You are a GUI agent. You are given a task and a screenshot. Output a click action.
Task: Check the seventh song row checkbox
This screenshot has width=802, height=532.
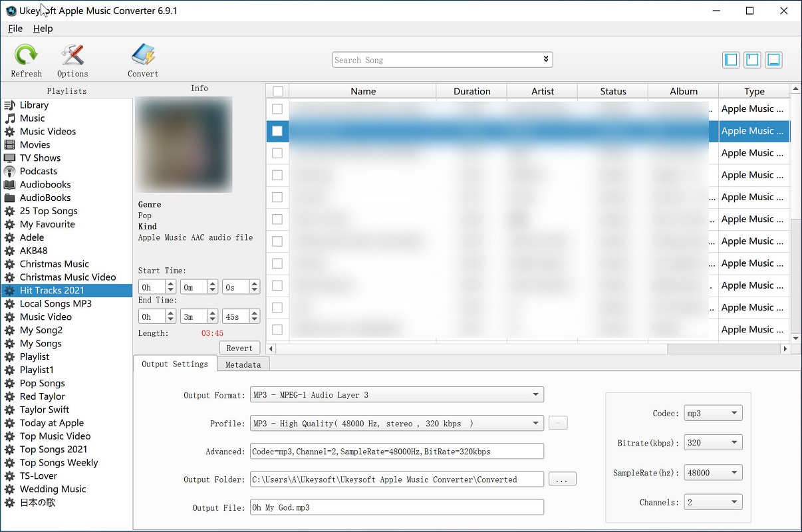pyautogui.click(x=277, y=241)
